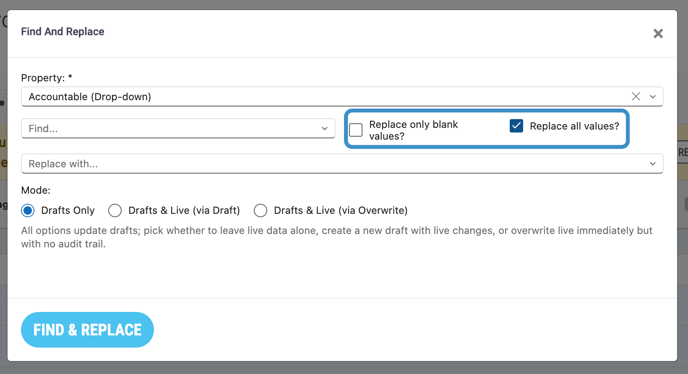The width and height of the screenshot is (688, 374).
Task: Click the Drafts & Live (via Overwrite) label
Action: [x=340, y=211]
